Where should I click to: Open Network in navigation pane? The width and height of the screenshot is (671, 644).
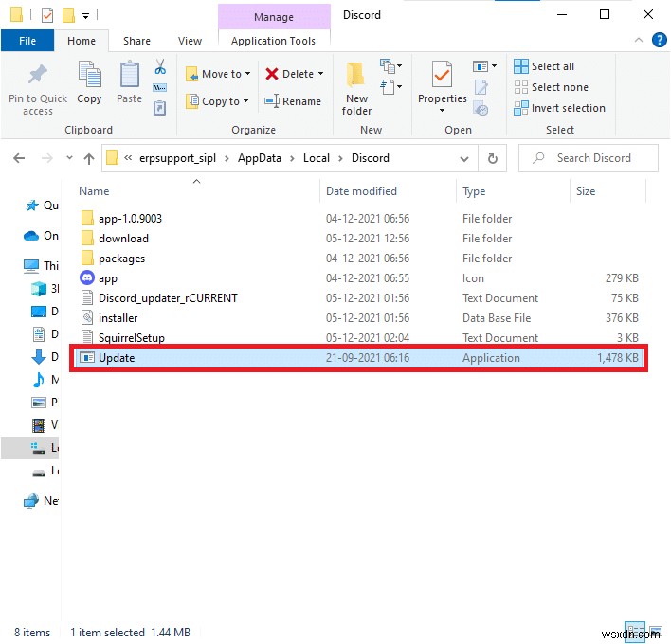(x=41, y=501)
